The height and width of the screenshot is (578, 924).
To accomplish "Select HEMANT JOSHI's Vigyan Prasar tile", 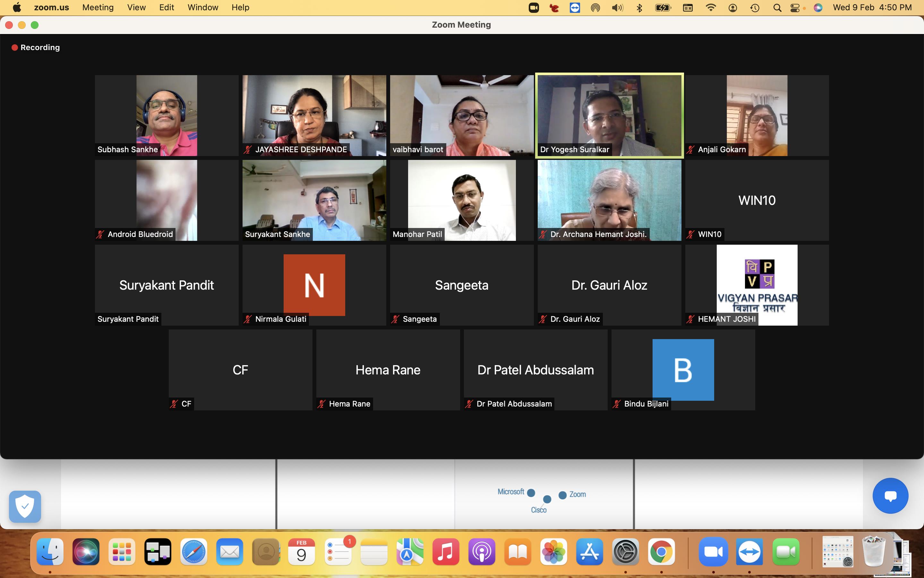I will point(757,285).
